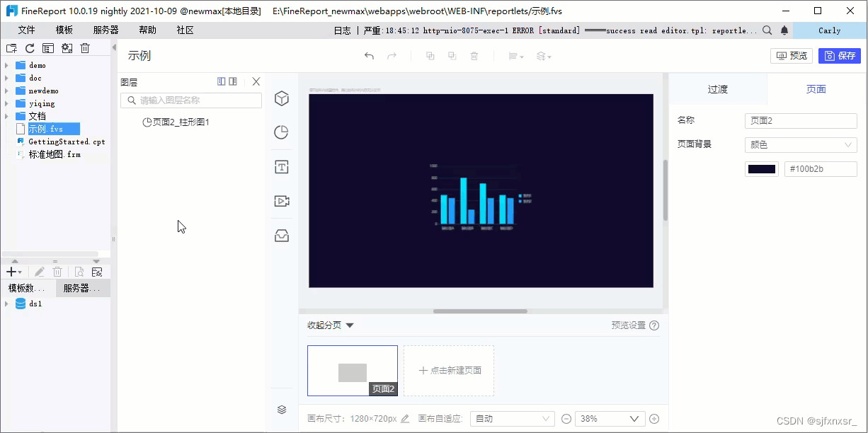Select the 页面2 page thumbnail
The image size is (868, 433).
point(353,371)
